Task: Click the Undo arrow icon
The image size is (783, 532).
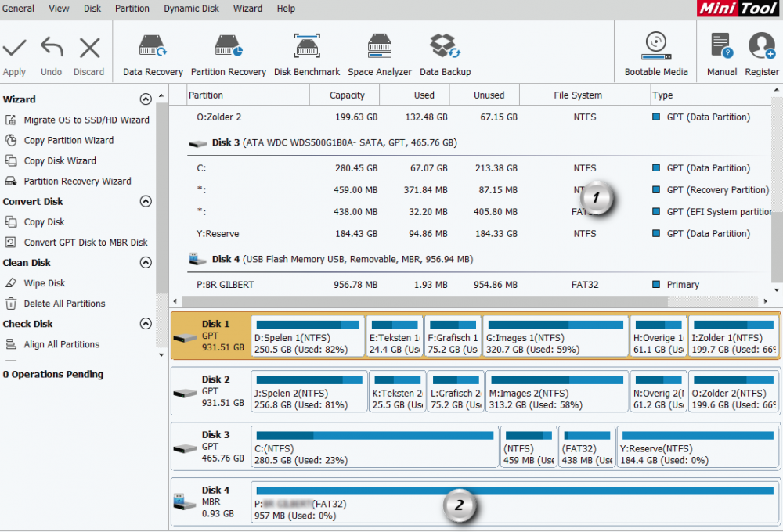Action: coord(52,49)
